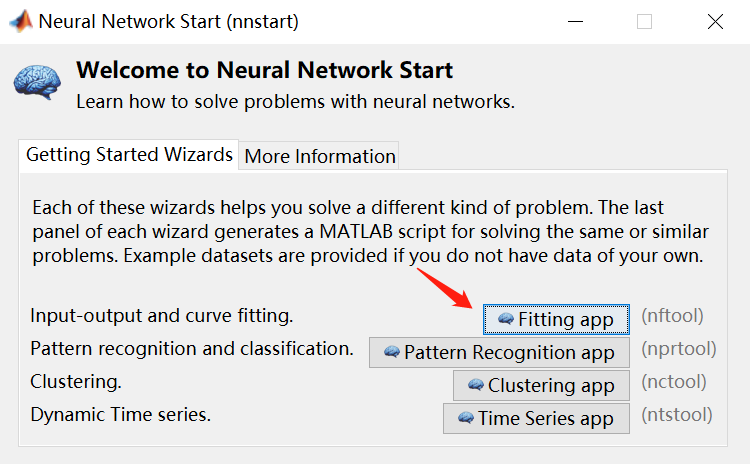Click the greyed-out maximize window button
750x464 pixels.
[x=645, y=21]
